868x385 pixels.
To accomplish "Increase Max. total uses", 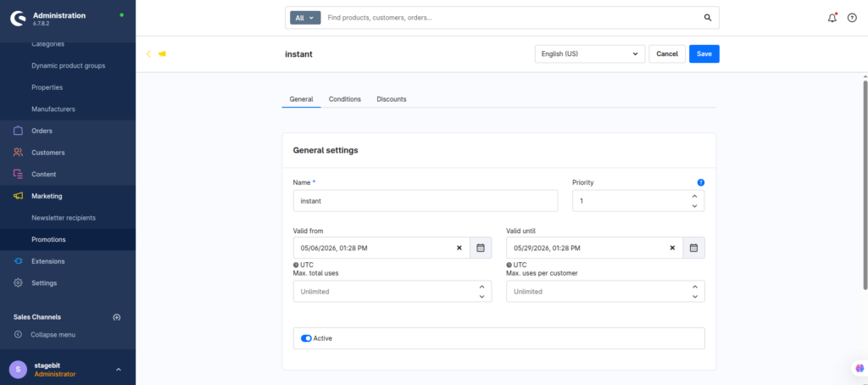I will click(x=481, y=287).
